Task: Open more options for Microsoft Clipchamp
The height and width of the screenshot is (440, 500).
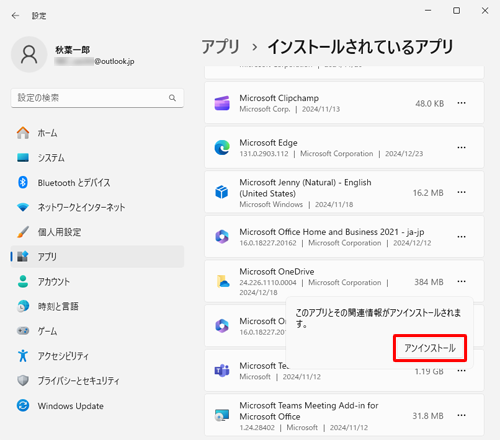Action: click(x=461, y=103)
